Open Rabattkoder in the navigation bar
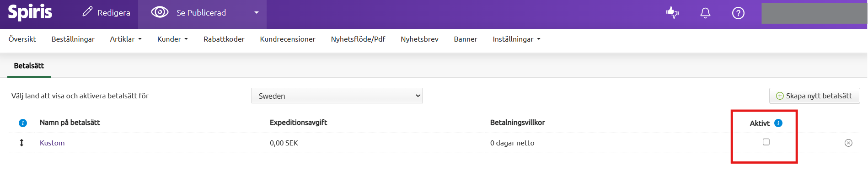The width and height of the screenshot is (868, 193). pyautogui.click(x=224, y=39)
